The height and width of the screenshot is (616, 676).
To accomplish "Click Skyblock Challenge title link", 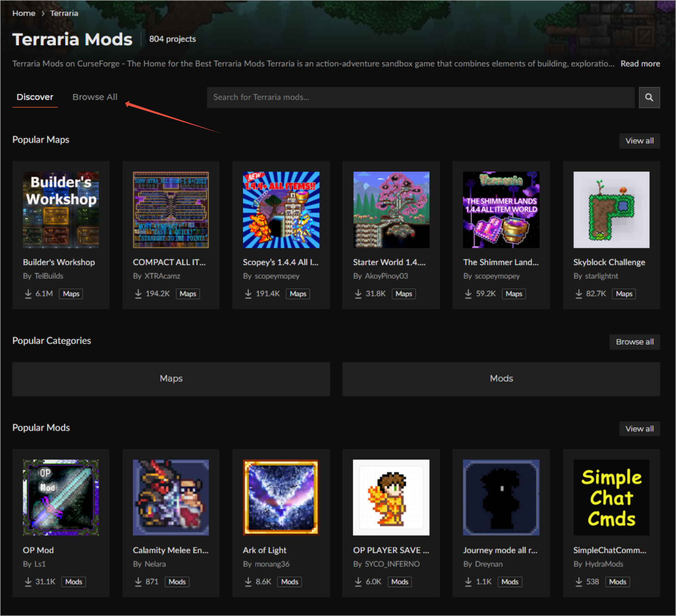I will tap(609, 262).
